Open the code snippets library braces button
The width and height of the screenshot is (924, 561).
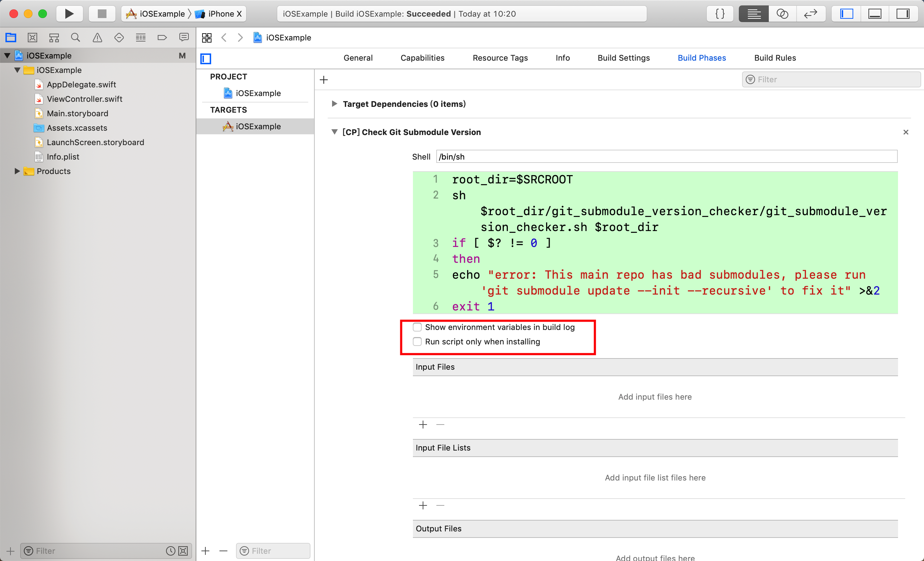tap(720, 14)
